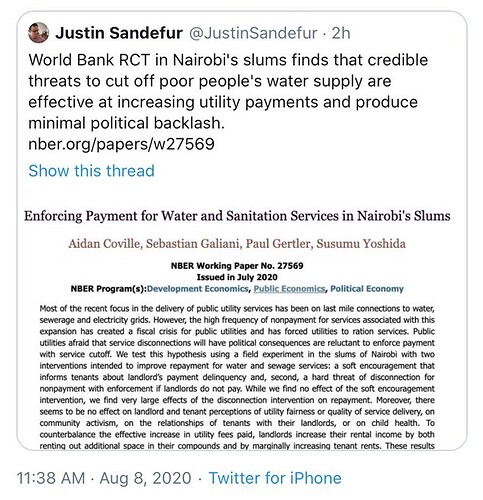Click author name Sebastian Galiani
Image resolution: width=483 pixels, height=500 pixels.
tap(193, 244)
